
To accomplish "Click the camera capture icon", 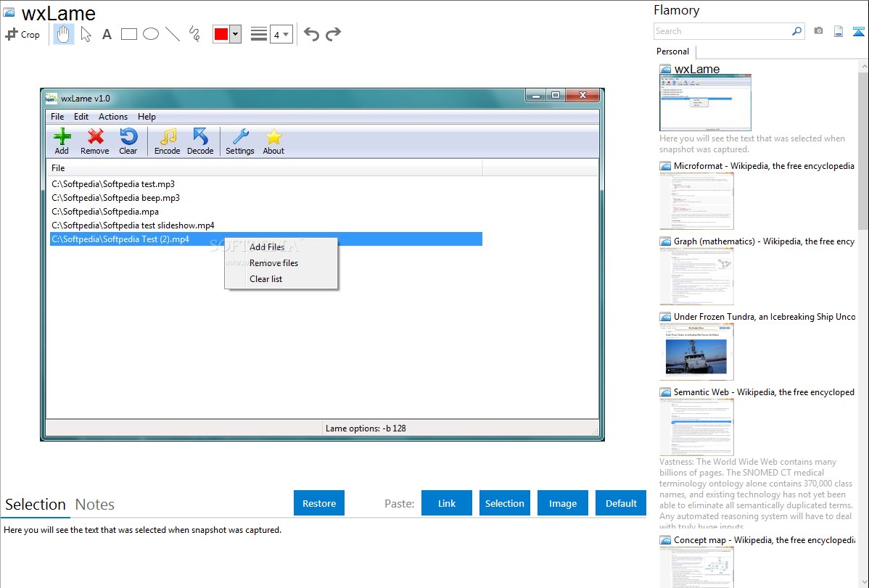I will [x=818, y=31].
